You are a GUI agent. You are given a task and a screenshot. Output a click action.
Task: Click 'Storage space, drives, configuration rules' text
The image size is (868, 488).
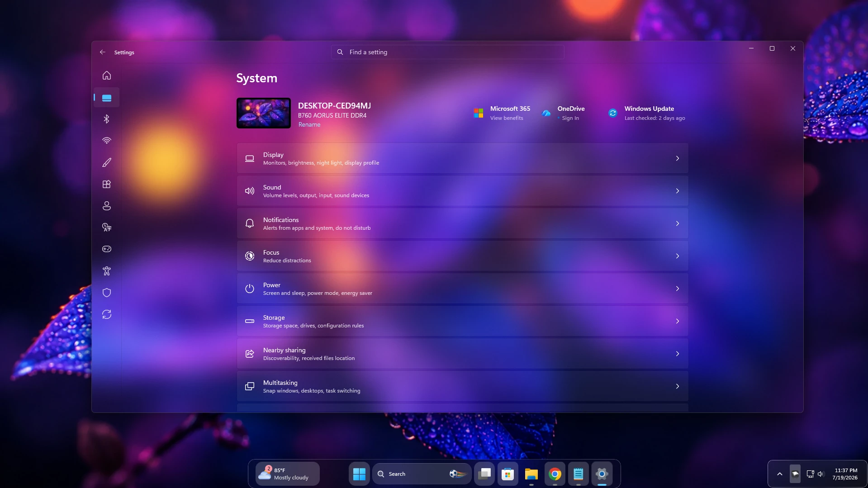pos(313,326)
